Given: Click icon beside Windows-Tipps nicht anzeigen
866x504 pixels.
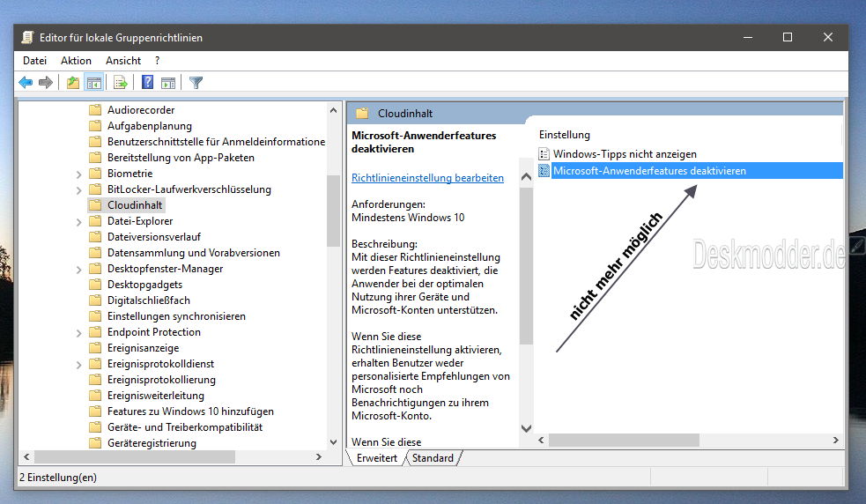Looking at the screenshot, I should (x=544, y=153).
